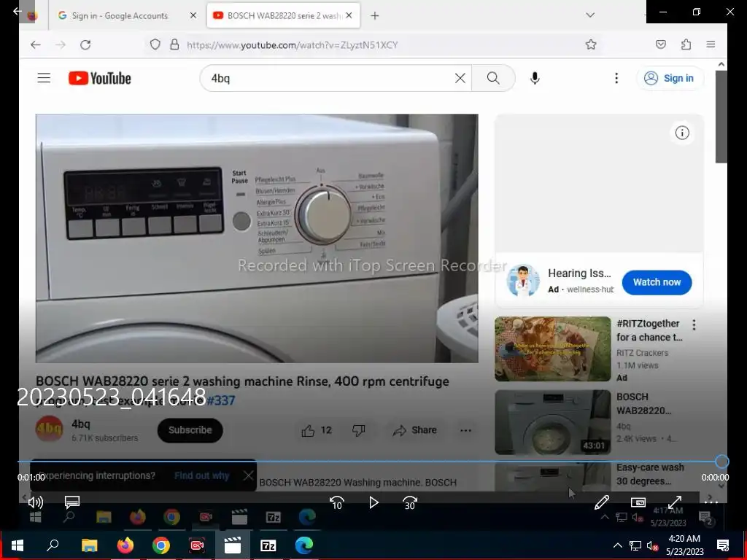Skip back 10 seconds in the player
Image resolution: width=747 pixels, height=560 pixels.
click(x=337, y=502)
